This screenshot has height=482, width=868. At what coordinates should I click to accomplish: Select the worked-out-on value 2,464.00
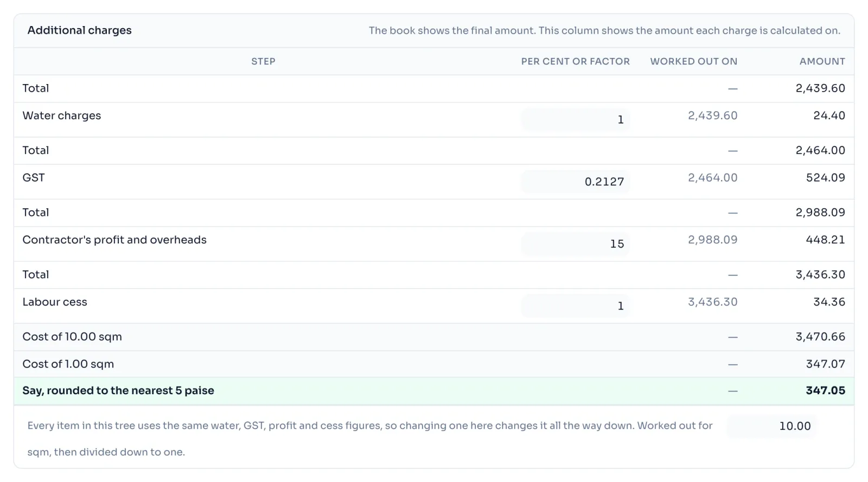pos(713,178)
